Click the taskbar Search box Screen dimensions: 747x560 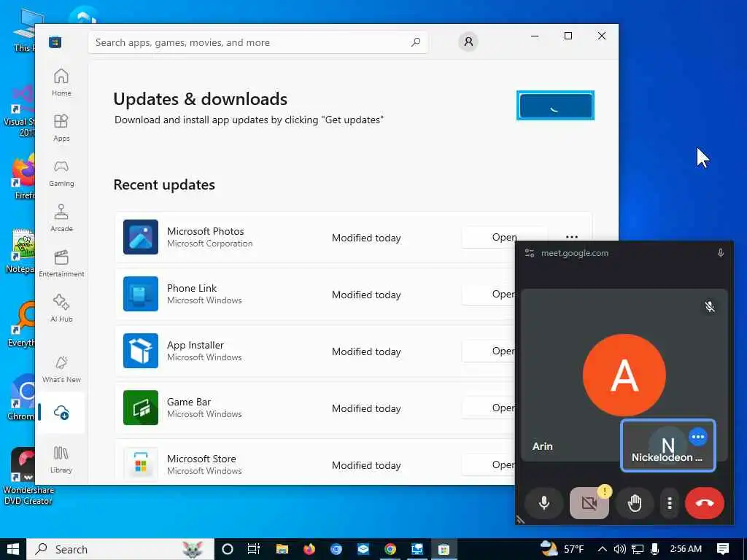[x=120, y=549]
